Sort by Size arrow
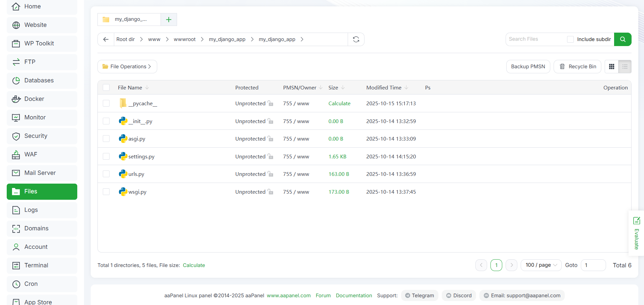 [343, 87]
